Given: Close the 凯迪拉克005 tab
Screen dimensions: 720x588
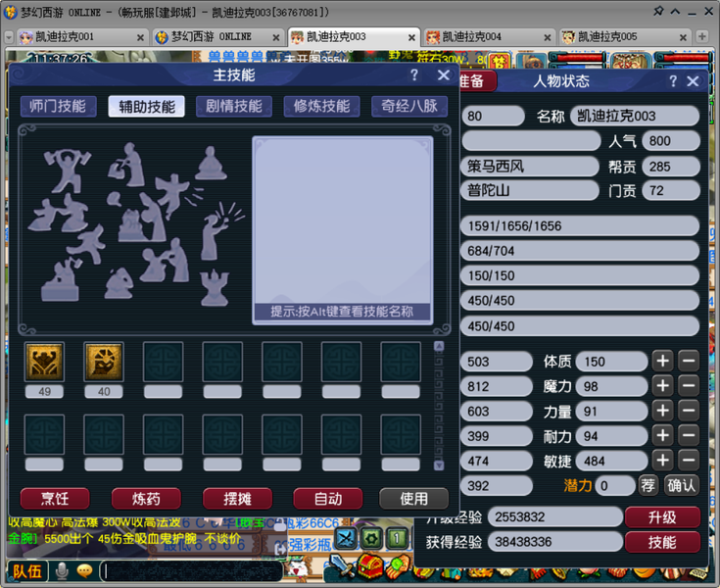Looking at the screenshot, I should [x=683, y=37].
